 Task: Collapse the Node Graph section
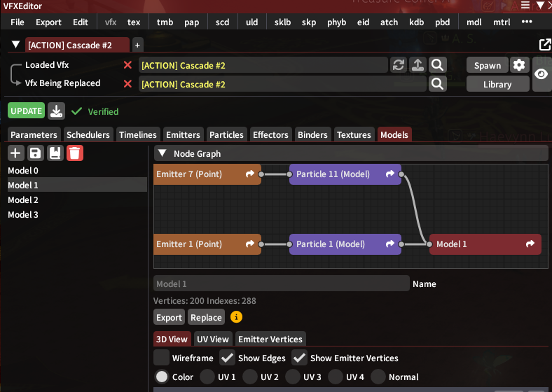point(163,153)
